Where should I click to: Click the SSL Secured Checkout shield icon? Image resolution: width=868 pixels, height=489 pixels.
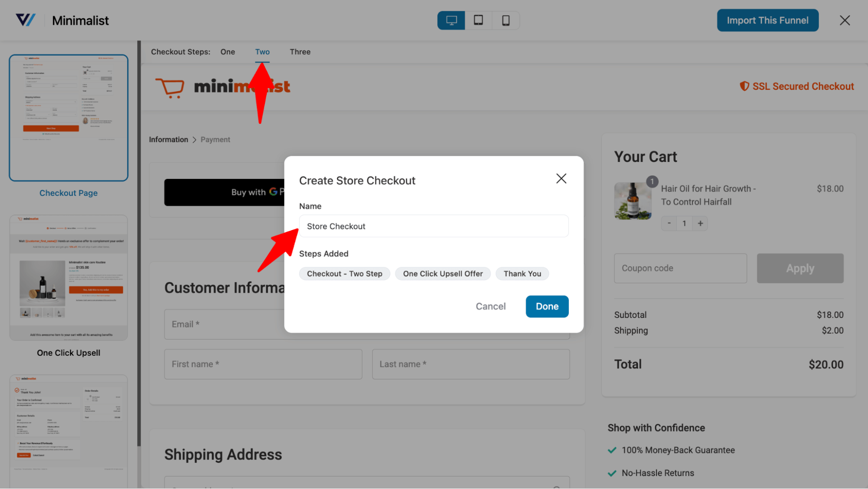pos(744,86)
